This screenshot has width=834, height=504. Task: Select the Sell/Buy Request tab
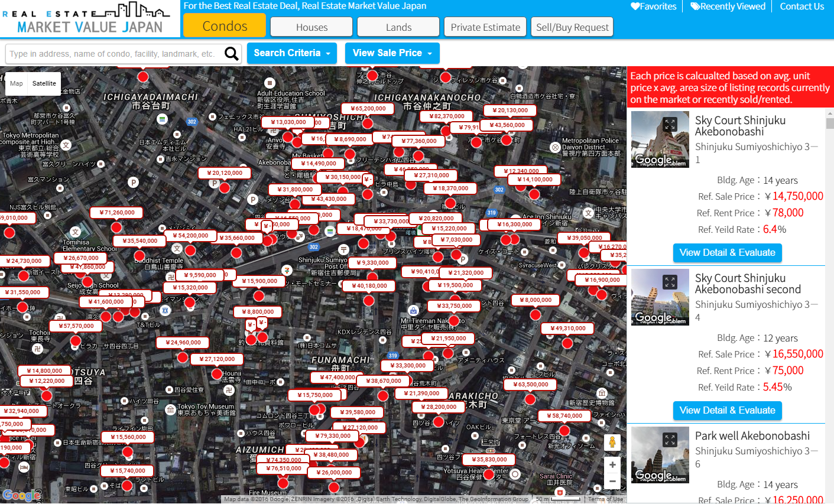(572, 27)
